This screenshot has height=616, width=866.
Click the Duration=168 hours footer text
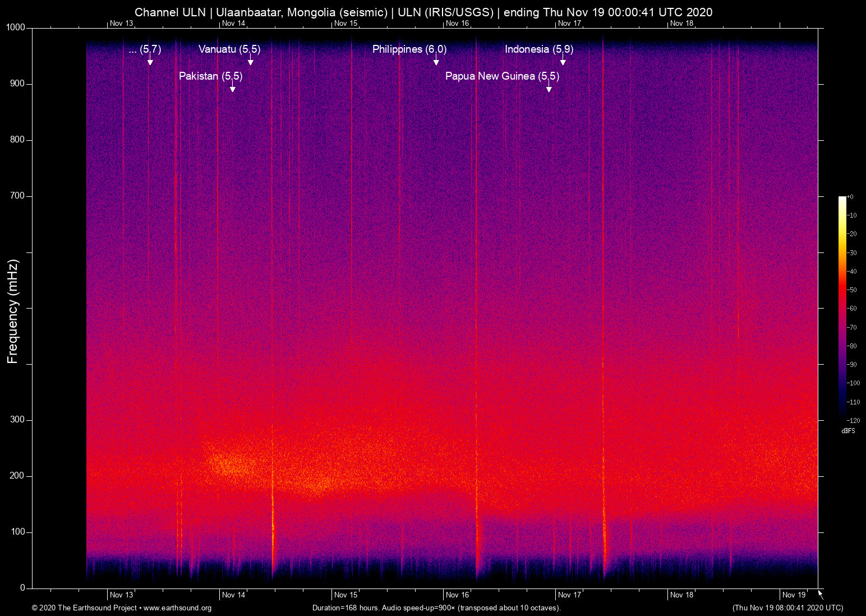click(346, 608)
